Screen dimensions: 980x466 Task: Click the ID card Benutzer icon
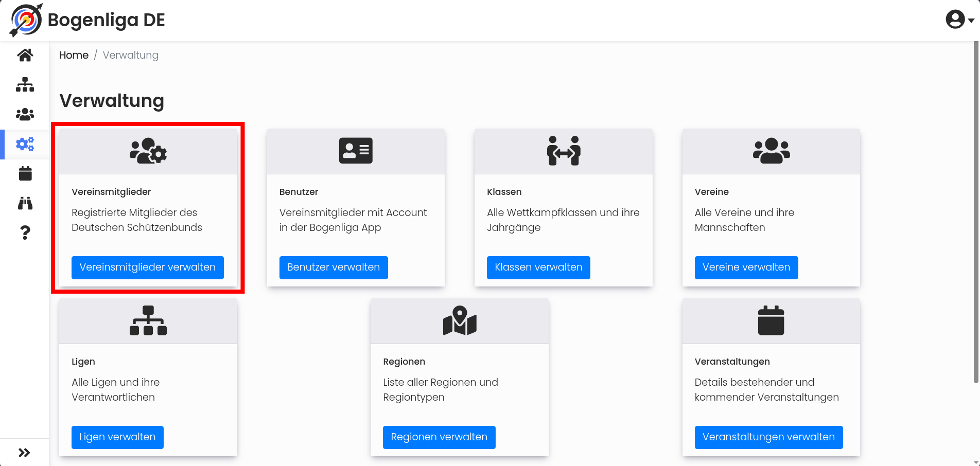point(356,151)
